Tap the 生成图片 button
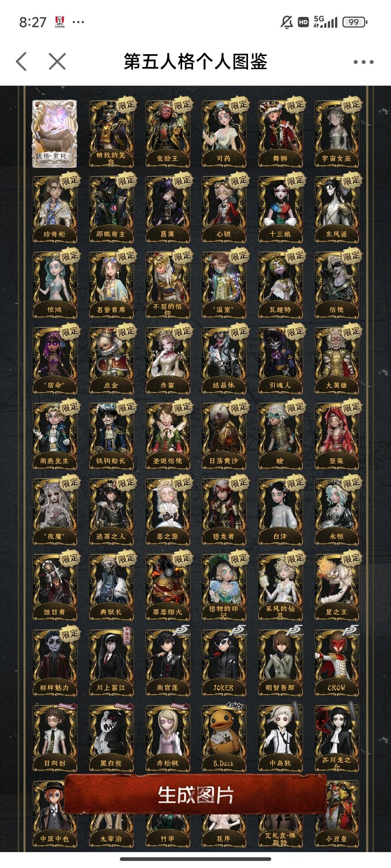Viewport: 391px width, 868px height. click(x=195, y=795)
